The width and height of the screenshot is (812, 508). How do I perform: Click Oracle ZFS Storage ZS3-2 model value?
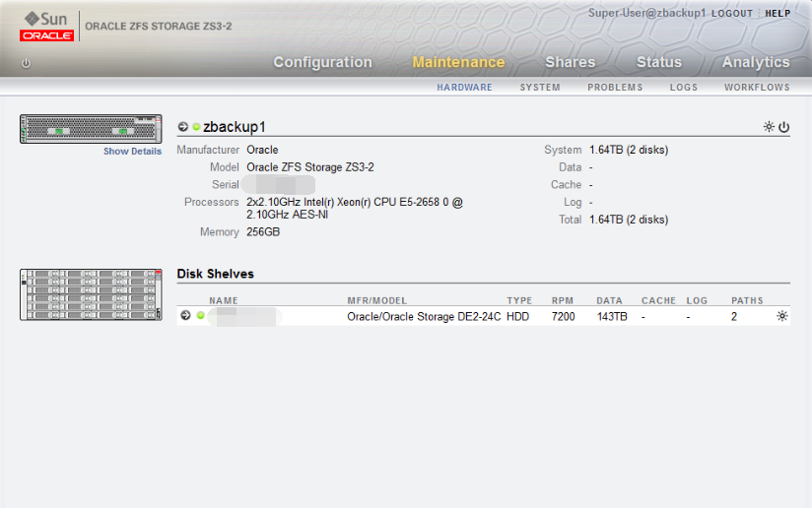point(310,167)
